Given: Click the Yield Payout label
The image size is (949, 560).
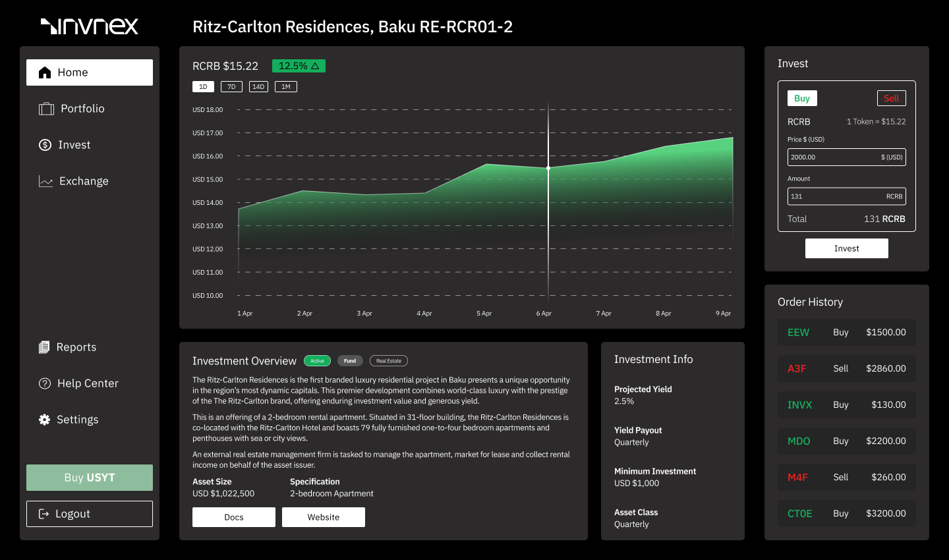Looking at the screenshot, I should coord(638,430).
